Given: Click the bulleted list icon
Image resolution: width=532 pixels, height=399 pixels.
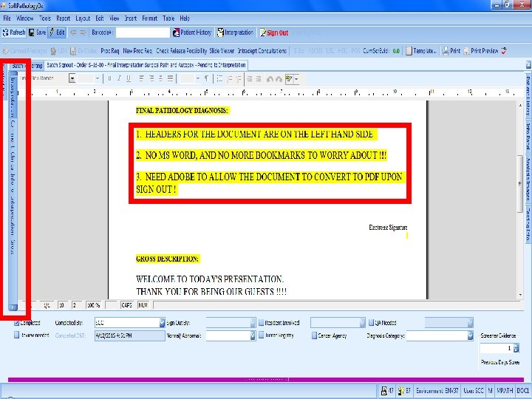Looking at the screenshot, I should (x=219, y=79).
